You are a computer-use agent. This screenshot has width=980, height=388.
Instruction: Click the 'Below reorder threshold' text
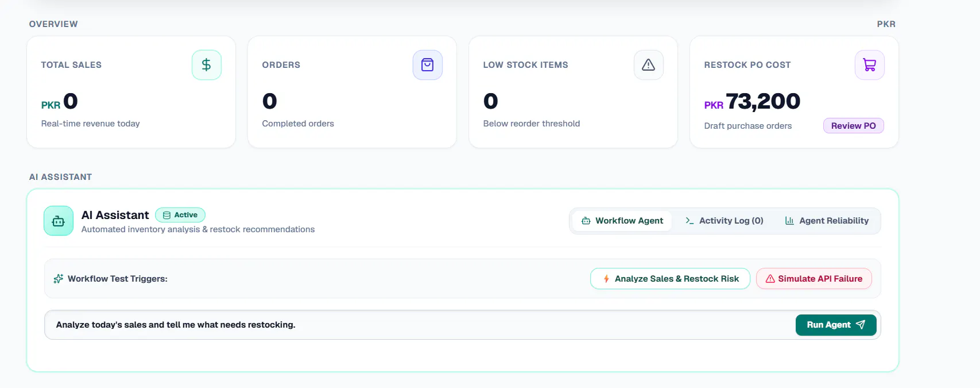click(532, 124)
